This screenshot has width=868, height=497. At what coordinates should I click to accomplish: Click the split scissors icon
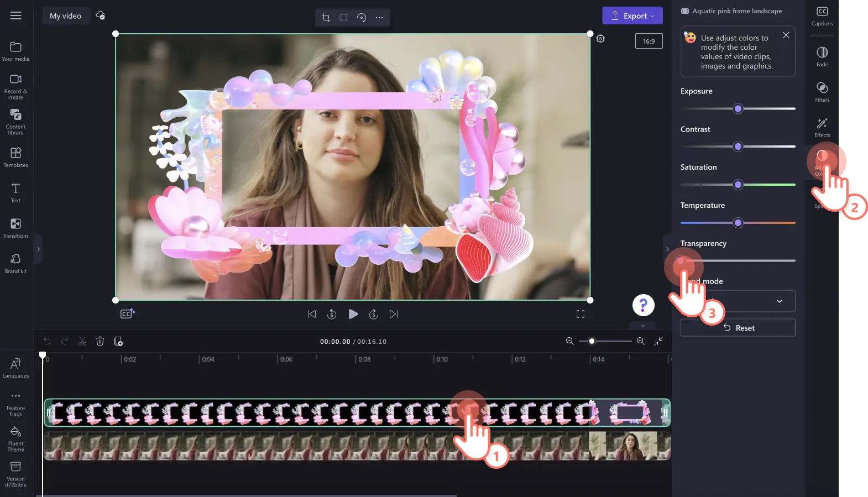coord(82,341)
